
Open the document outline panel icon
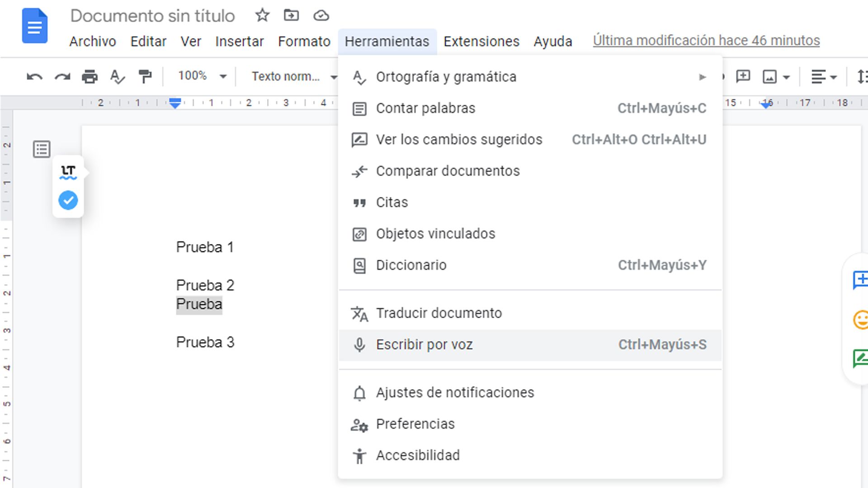tap(41, 149)
